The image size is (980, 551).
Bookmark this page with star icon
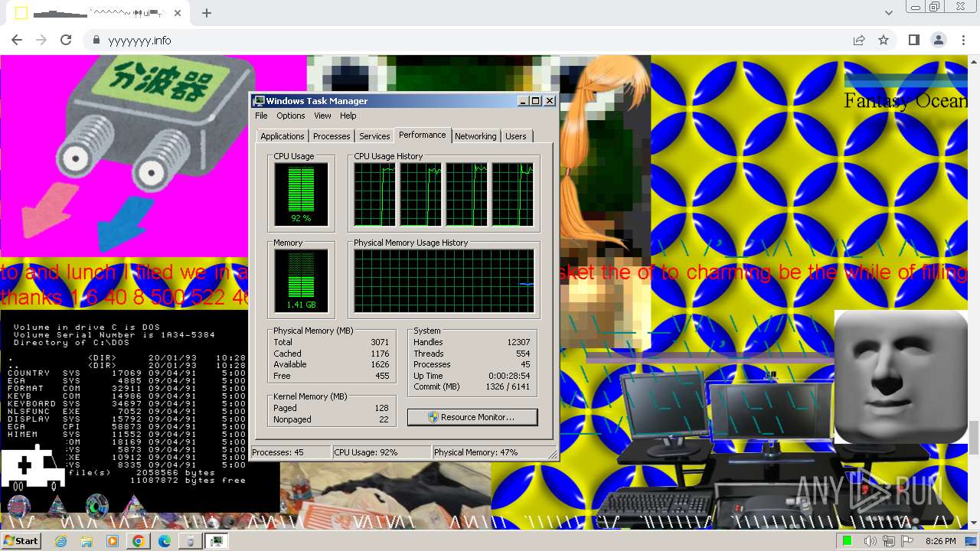(x=884, y=40)
